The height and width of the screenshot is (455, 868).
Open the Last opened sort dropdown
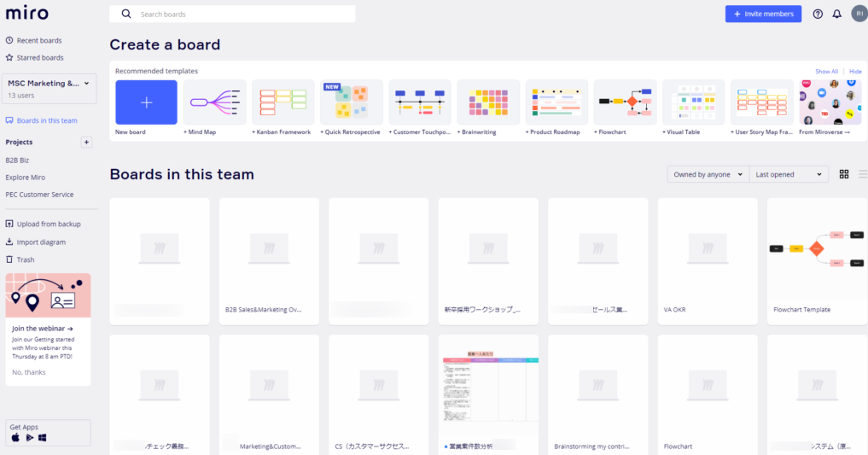[789, 174]
